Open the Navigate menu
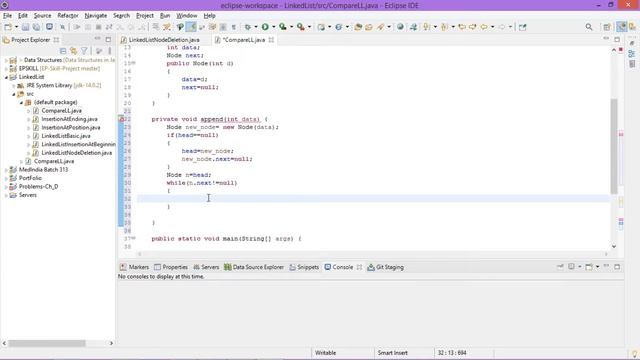The width and height of the screenshot is (640, 360). pyautogui.click(x=96, y=16)
